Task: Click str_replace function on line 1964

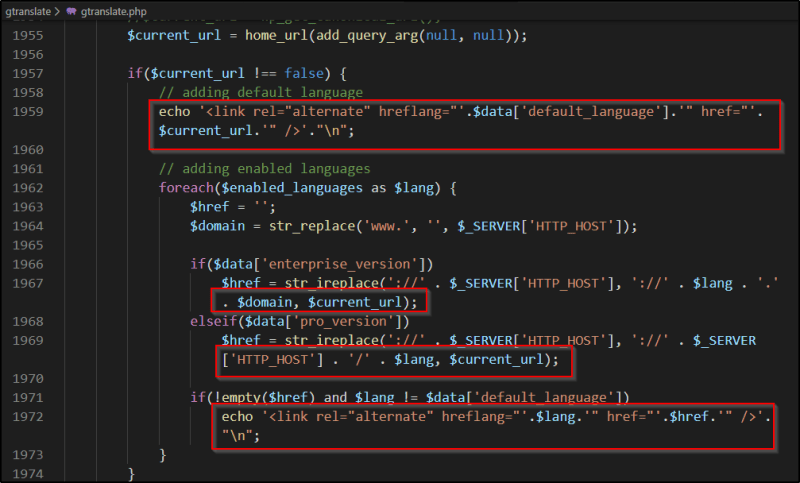Action: (312, 226)
